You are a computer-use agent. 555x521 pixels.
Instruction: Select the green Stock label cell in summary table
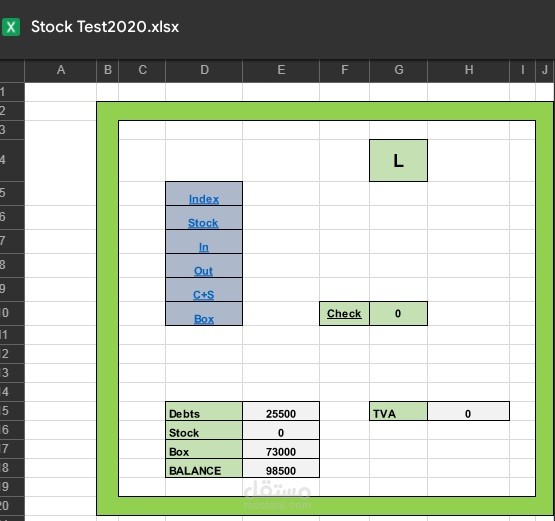(204, 430)
